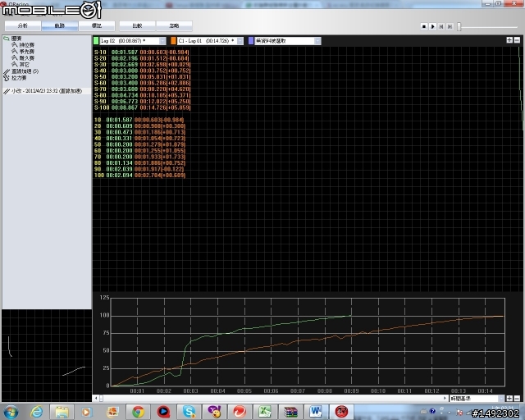Open the 標記 tab
This screenshot has width=525, height=420.
tap(97, 25)
